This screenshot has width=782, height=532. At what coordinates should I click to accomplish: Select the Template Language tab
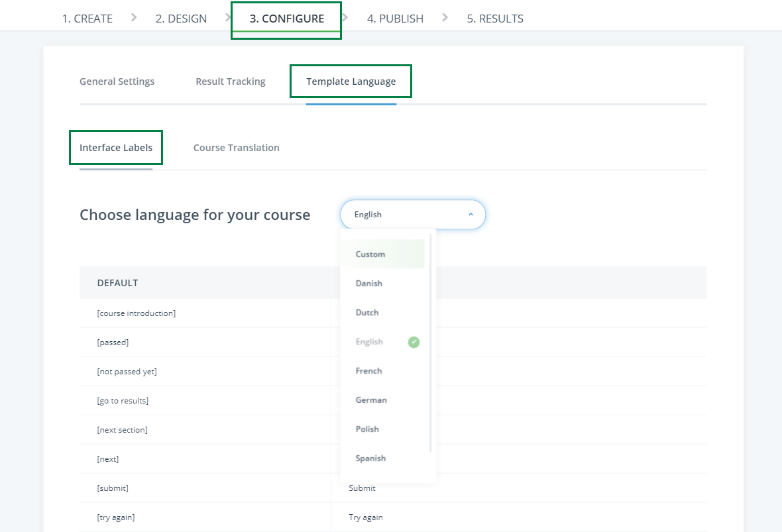pos(351,81)
